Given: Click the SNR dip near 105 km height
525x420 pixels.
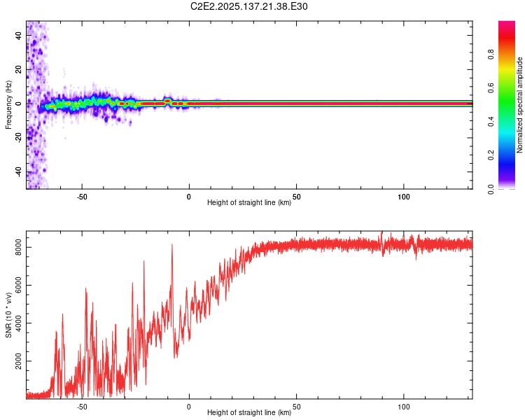Looking at the screenshot, I should [416, 255].
